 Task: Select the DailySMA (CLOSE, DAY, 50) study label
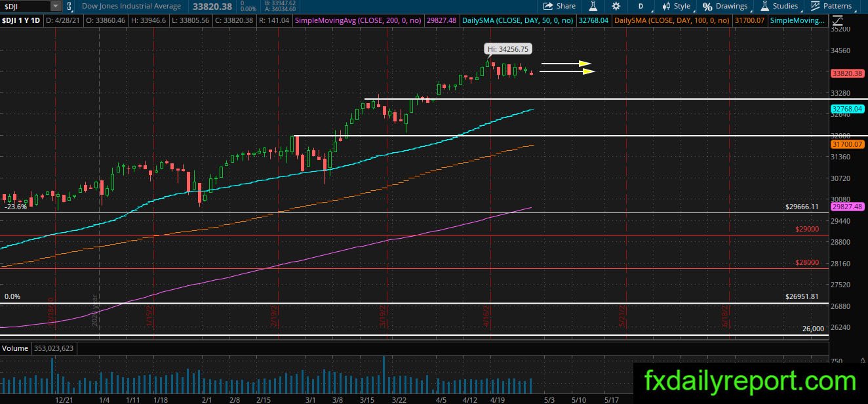[518, 21]
